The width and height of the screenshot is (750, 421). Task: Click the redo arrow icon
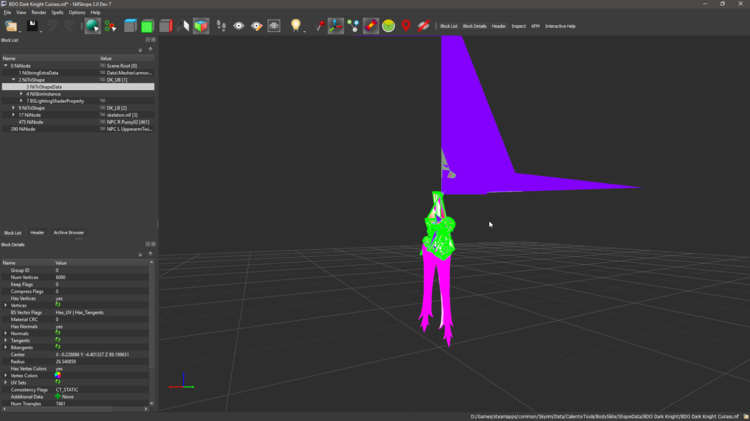[69, 26]
